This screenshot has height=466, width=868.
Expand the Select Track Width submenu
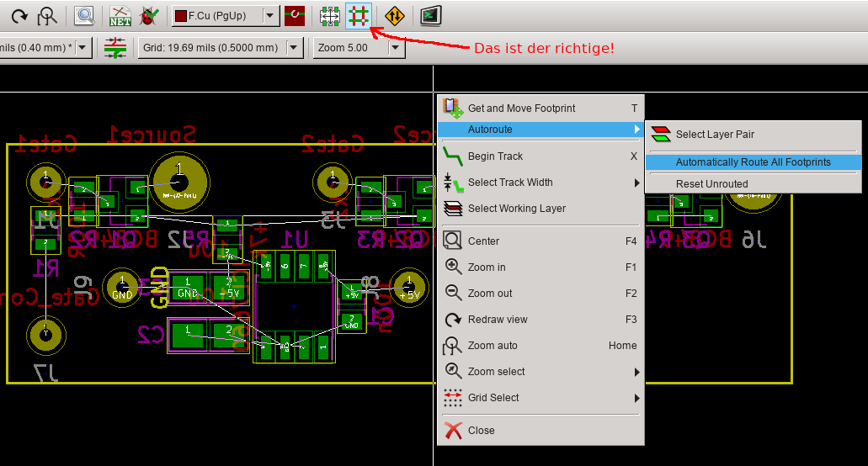click(x=541, y=183)
